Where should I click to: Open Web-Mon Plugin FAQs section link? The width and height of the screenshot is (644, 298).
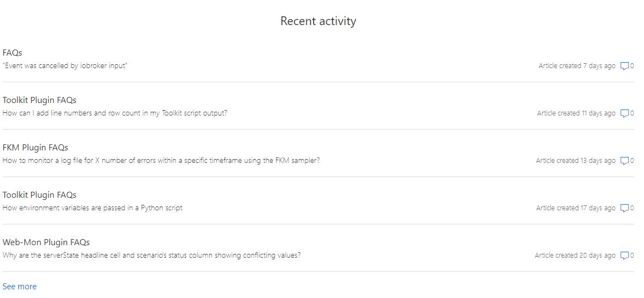pos(46,242)
